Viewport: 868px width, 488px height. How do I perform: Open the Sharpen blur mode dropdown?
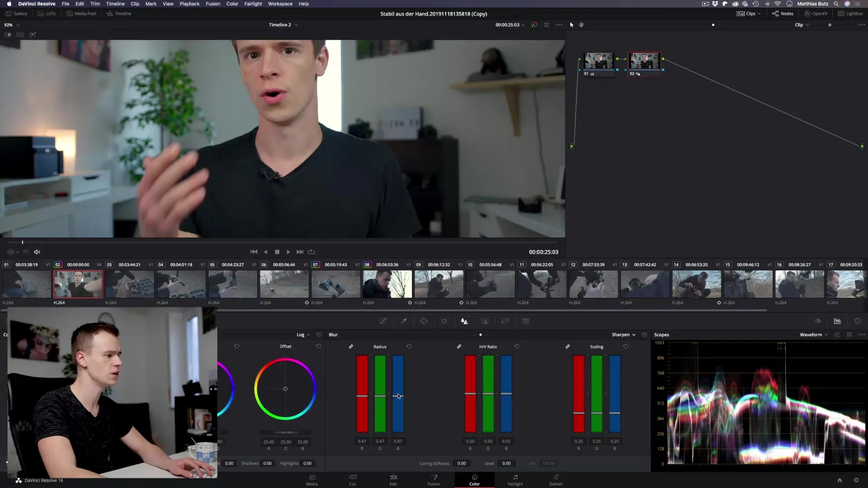pos(624,335)
